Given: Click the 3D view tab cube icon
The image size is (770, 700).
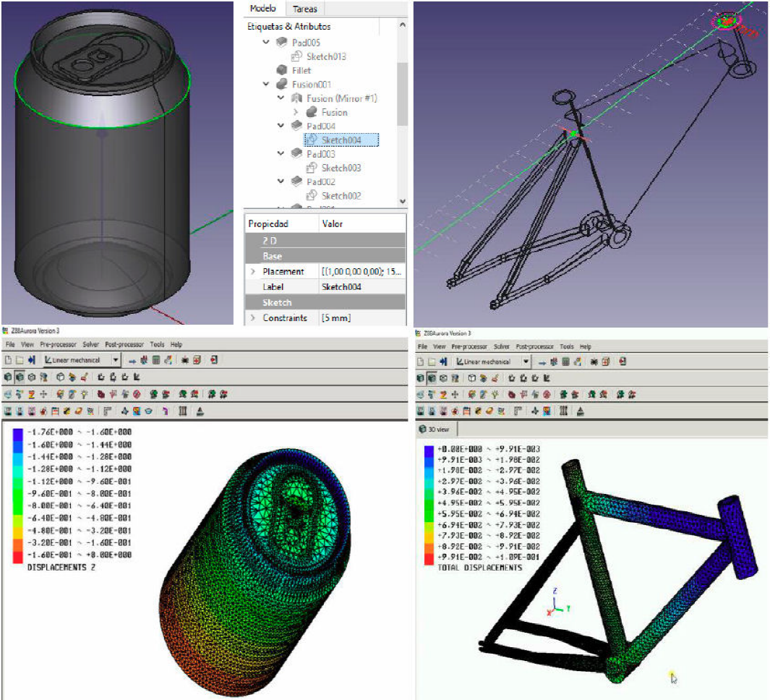Looking at the screenshot, I should [x=422, y=429].
